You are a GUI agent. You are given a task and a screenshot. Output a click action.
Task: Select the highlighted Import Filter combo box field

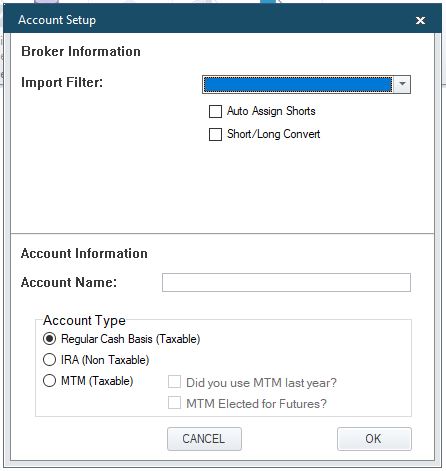tap(298, 84)
